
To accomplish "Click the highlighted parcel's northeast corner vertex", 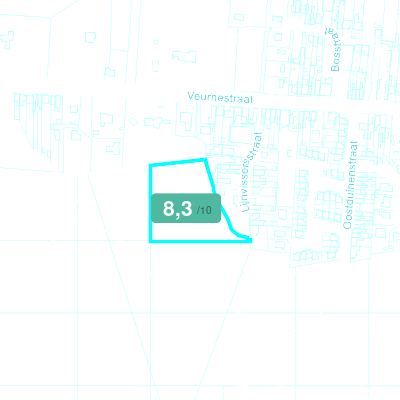I will click(205, 159).
